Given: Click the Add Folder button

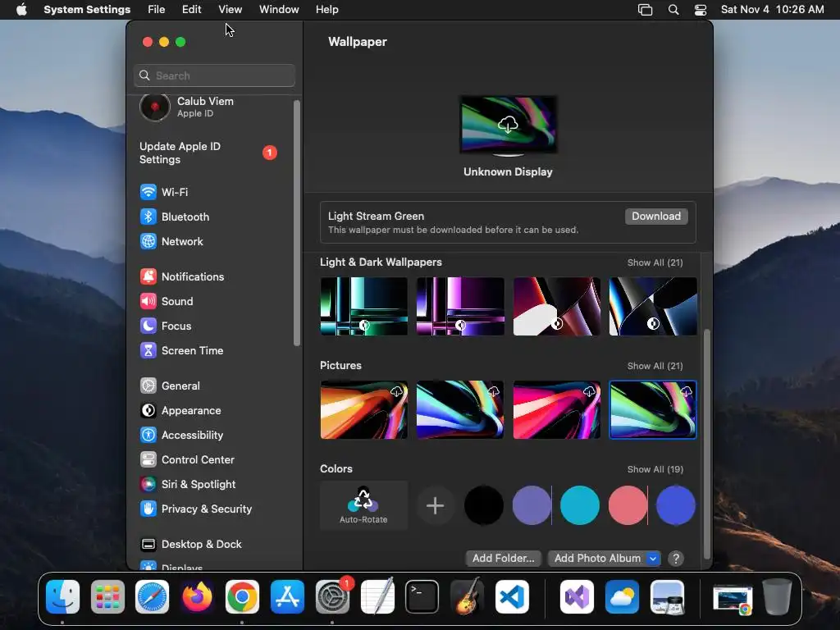Looking at the screenshot, I should [503, 558].
